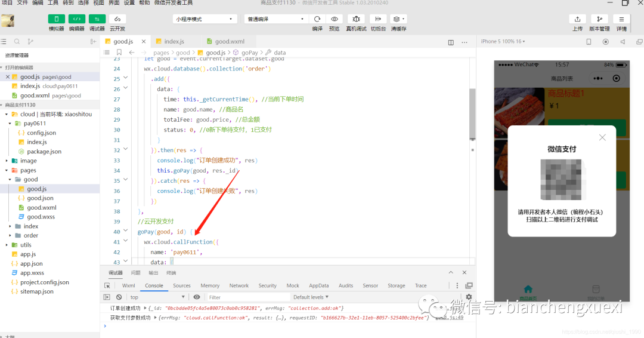Collapse the cloud folder in tree
Screen dimensions: 644x338
(x=7, y=114)
